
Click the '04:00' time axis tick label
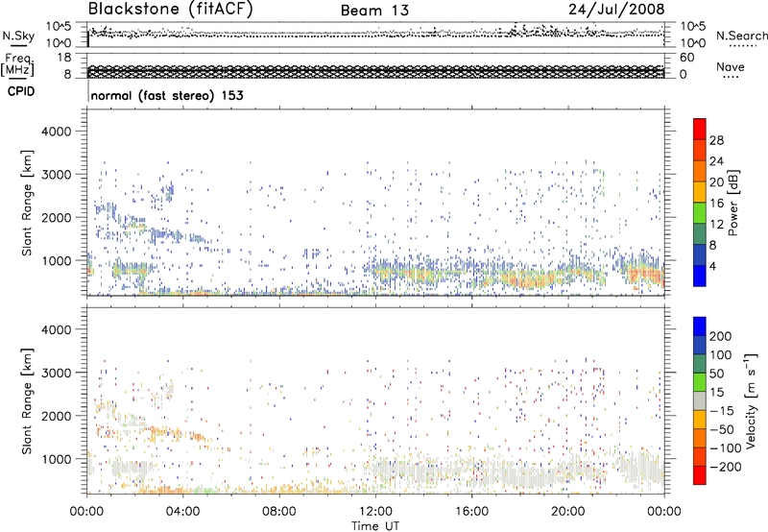(182, 512)
